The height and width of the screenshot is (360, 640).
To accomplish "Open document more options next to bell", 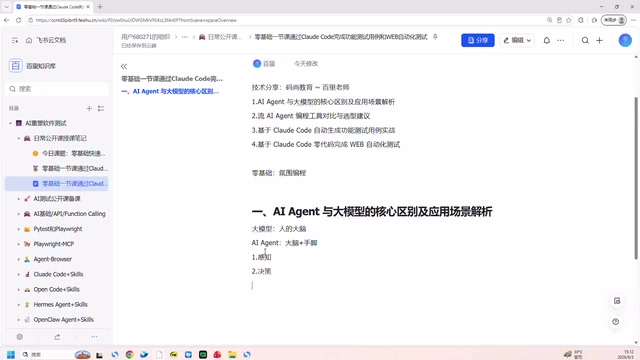I will point(561,40).
